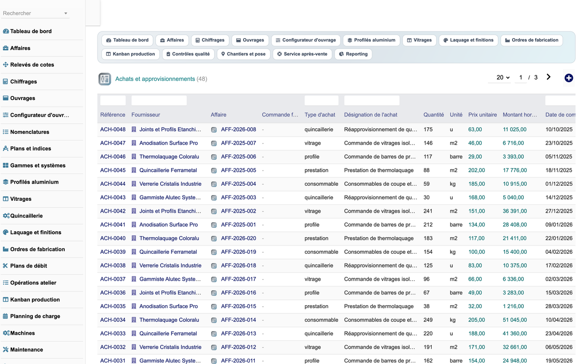This screenshot has width=588, height=364.
Task: Sort by the Prix unitaire column header
Action: [483, 115]
